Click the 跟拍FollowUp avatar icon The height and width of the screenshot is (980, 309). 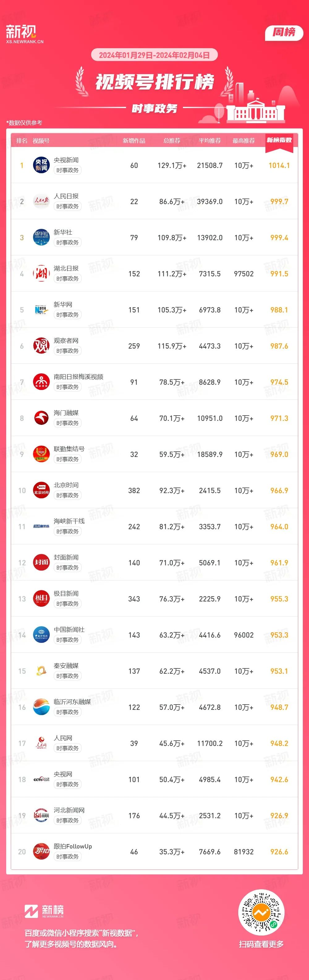(41, 852)
